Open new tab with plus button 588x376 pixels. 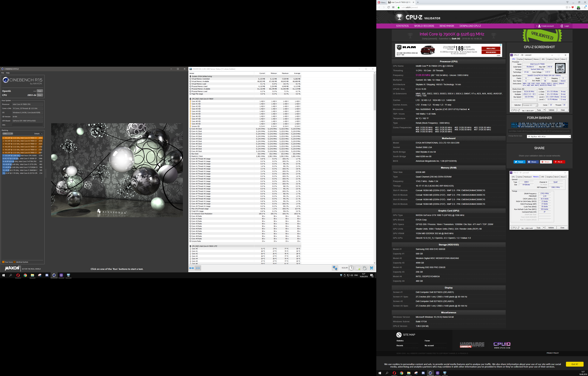418,2
